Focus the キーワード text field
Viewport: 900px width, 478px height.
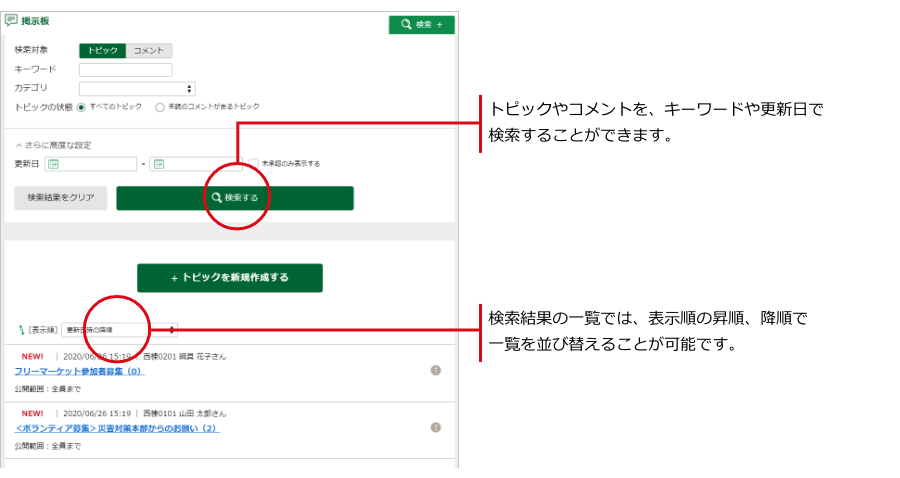point(125,70)
